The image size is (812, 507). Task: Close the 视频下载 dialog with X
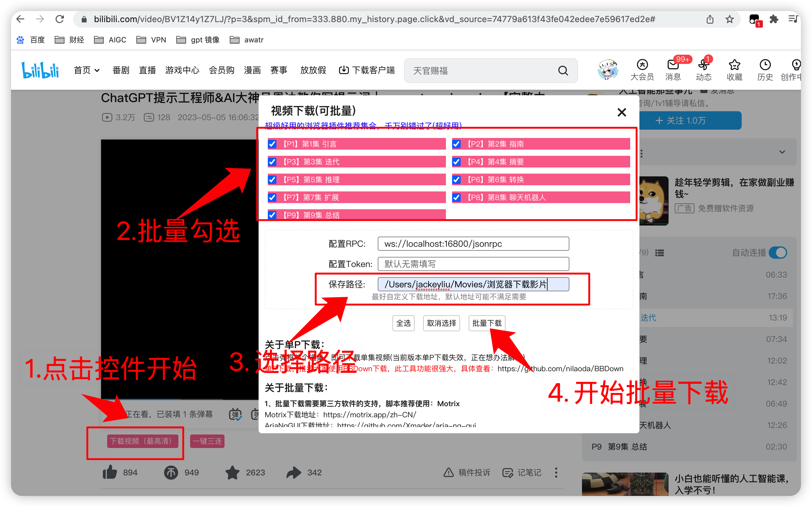coord(622,112)
